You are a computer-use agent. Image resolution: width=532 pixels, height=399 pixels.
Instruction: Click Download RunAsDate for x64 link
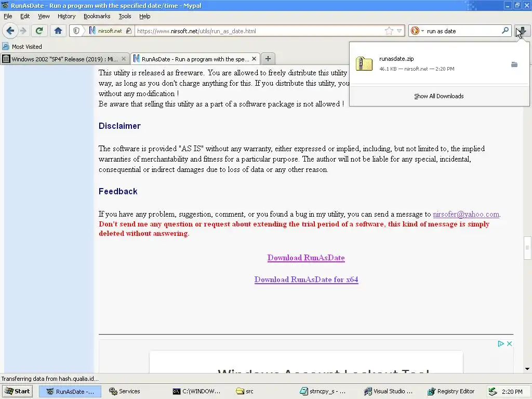coord(307,280)
